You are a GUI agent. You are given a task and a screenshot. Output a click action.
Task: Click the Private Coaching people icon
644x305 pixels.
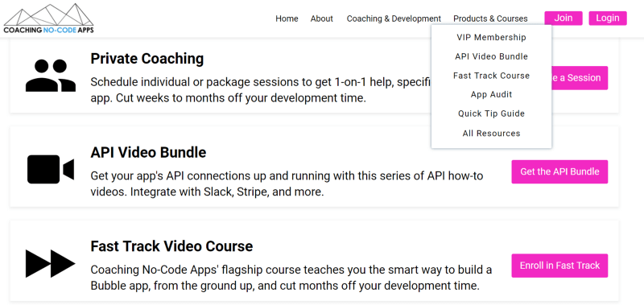tap(51, 76)
